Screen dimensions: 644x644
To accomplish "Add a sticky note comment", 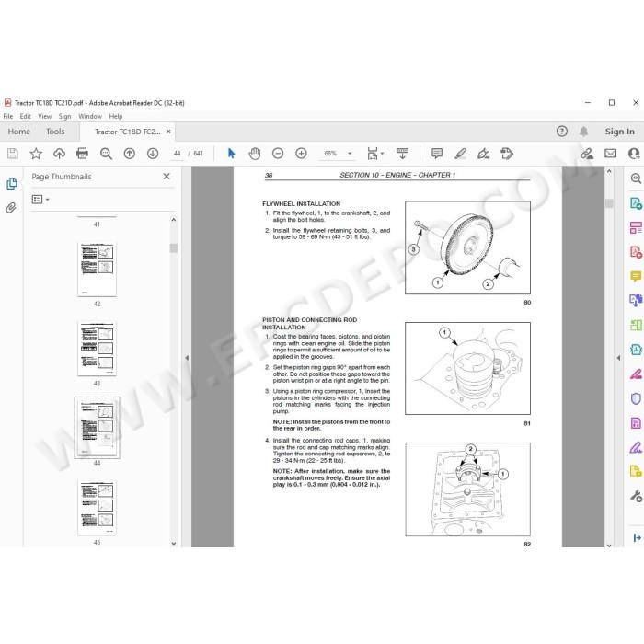I will pyautogui.click(x=437, y=154).
